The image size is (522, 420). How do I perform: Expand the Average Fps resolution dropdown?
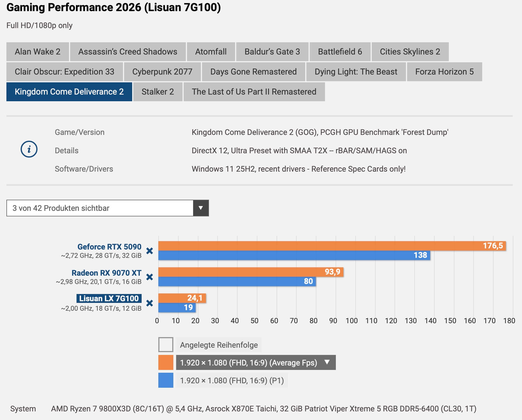click(256, 363)
